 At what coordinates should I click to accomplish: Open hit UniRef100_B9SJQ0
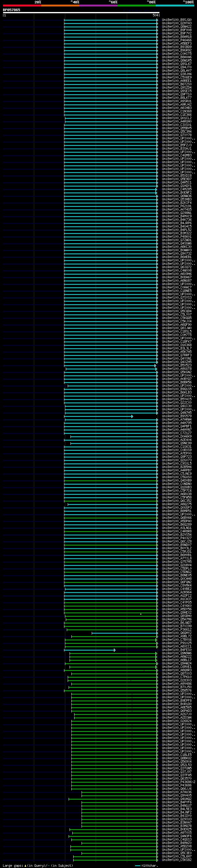[176, 20]
